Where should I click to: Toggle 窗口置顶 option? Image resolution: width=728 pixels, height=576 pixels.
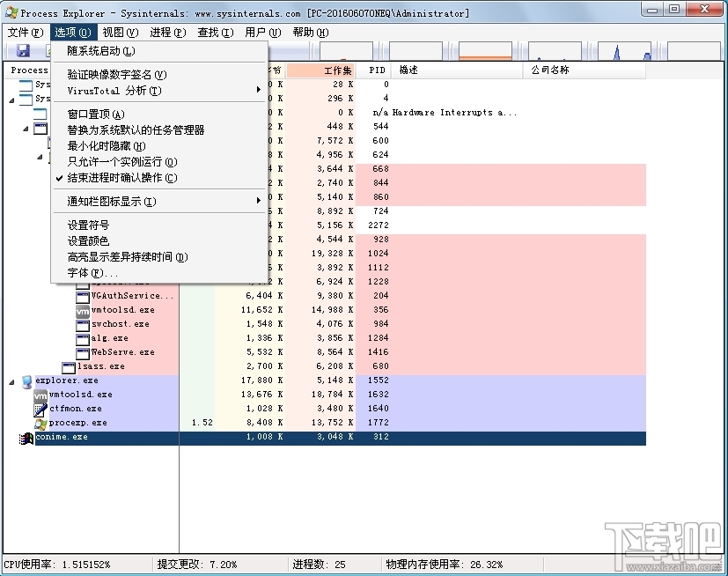pyautogui.click(x=92, y=115)
